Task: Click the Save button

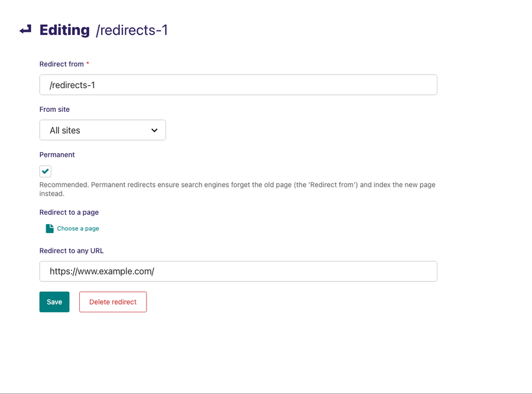Action: pos(54,302)
